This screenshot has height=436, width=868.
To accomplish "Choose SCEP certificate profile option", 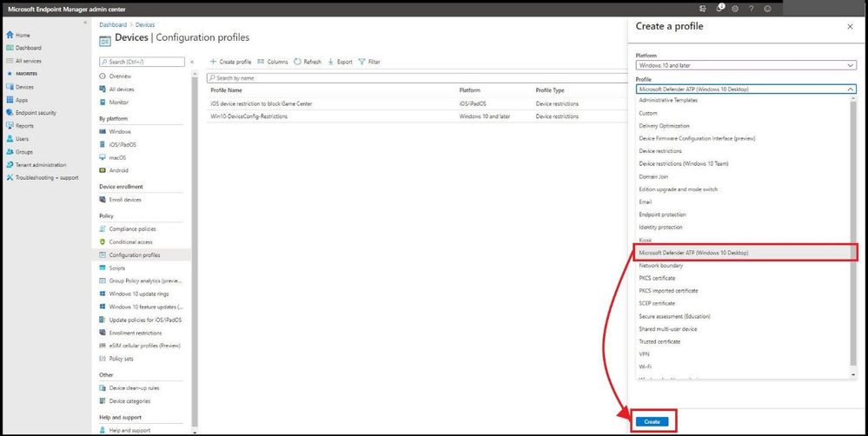I will (657, 304).
